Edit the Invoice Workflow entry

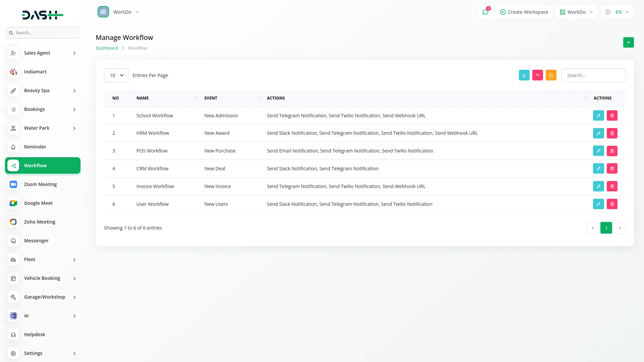point(598,186)
